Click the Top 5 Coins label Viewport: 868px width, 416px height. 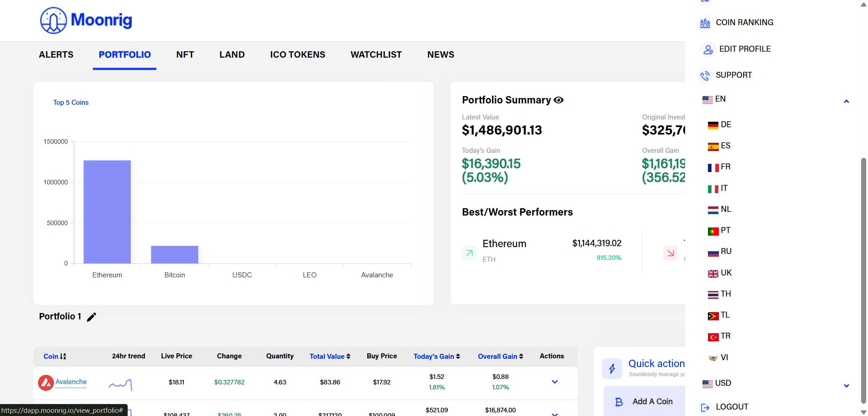tap(71, 103)
